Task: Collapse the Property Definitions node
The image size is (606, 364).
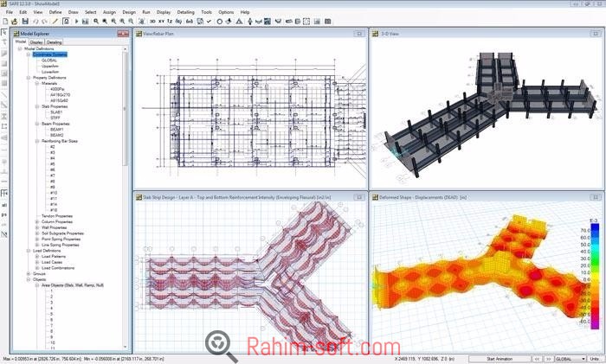Action: click(29, 78)
